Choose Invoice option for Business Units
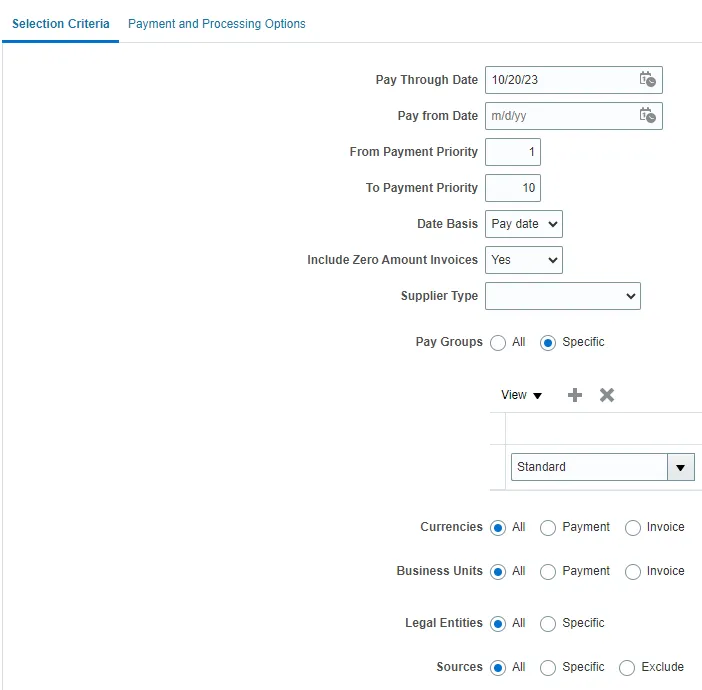Screen dimensions: 702x690 tap(632, 572)
